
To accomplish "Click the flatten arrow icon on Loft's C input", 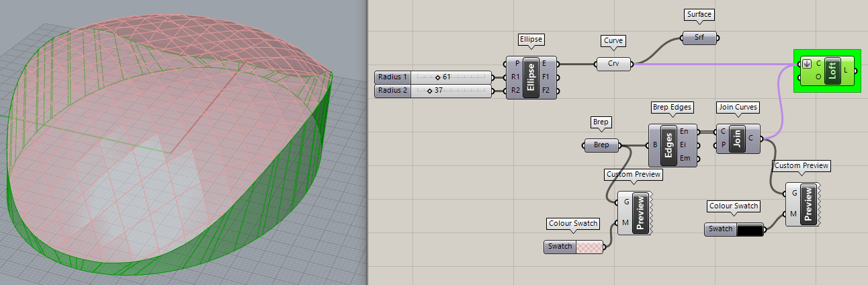I will point(807,64).
